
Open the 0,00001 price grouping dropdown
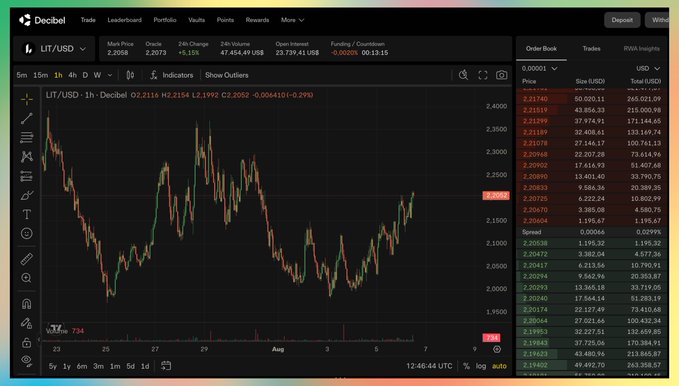coord(540,68)
